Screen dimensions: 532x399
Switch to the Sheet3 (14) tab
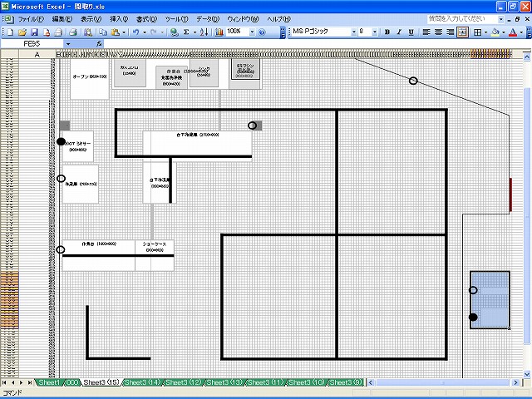tap(141, 382)
